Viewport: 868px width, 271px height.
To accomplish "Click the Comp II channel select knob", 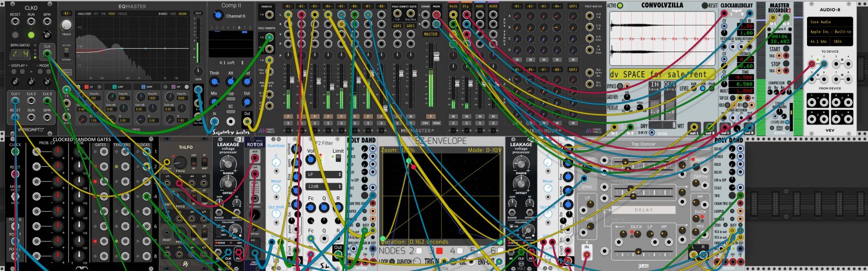I will (x=218, y=15).
